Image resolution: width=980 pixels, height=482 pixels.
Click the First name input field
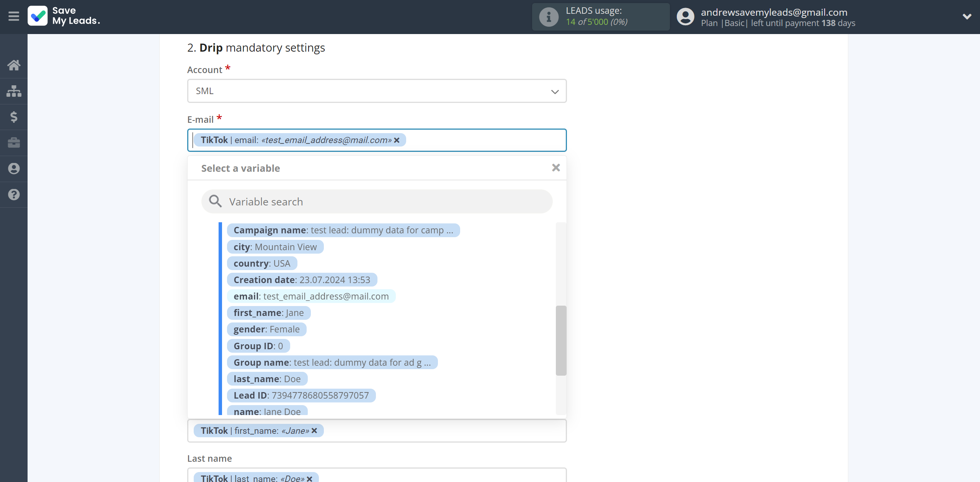tap(377, 431)
